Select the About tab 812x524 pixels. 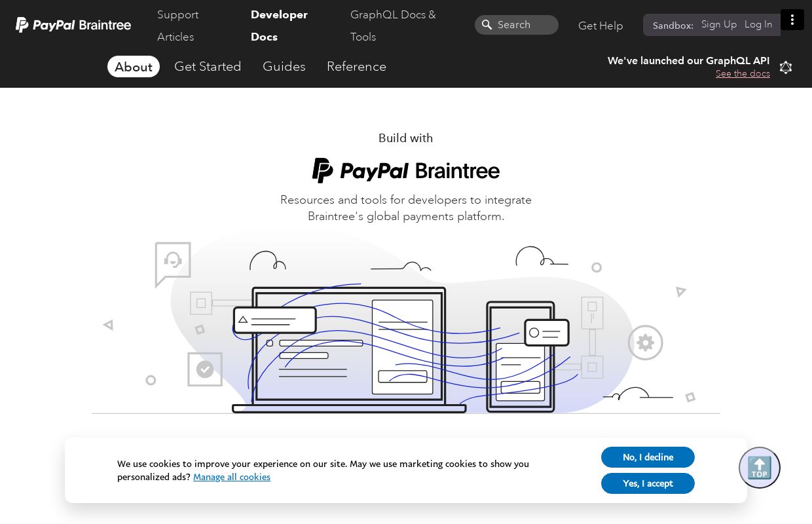click(134, 67)
